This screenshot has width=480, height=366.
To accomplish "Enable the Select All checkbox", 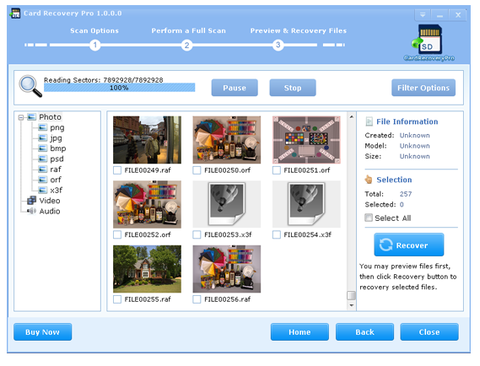I will [x=368, y=218].
